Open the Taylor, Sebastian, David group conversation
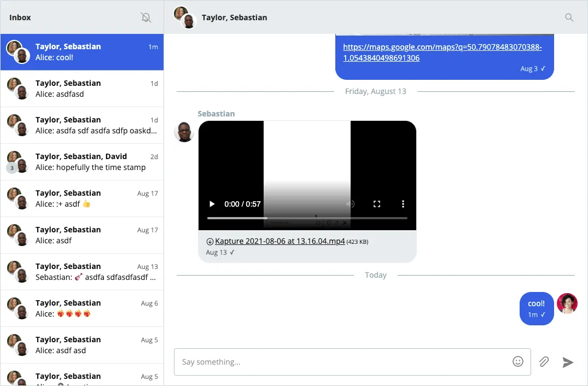Screen dimensions: 588x386 click(x=82, y=162)
